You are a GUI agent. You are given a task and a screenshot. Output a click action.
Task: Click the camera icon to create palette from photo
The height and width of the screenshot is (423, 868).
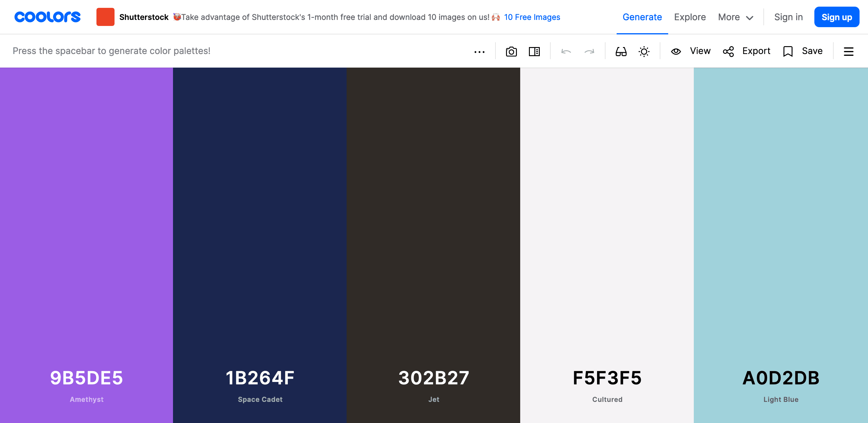tap(511, 51)
